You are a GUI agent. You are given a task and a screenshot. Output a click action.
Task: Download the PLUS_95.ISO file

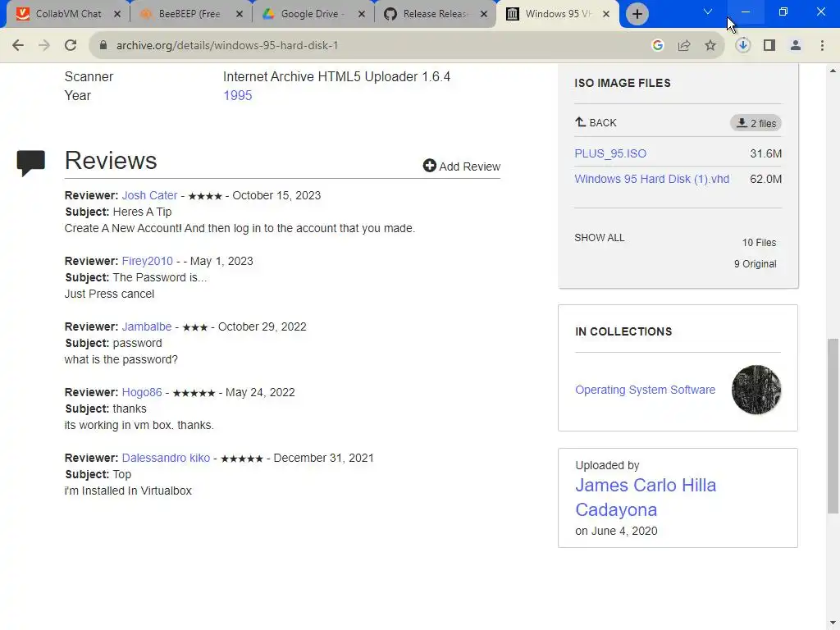[610, 153]
